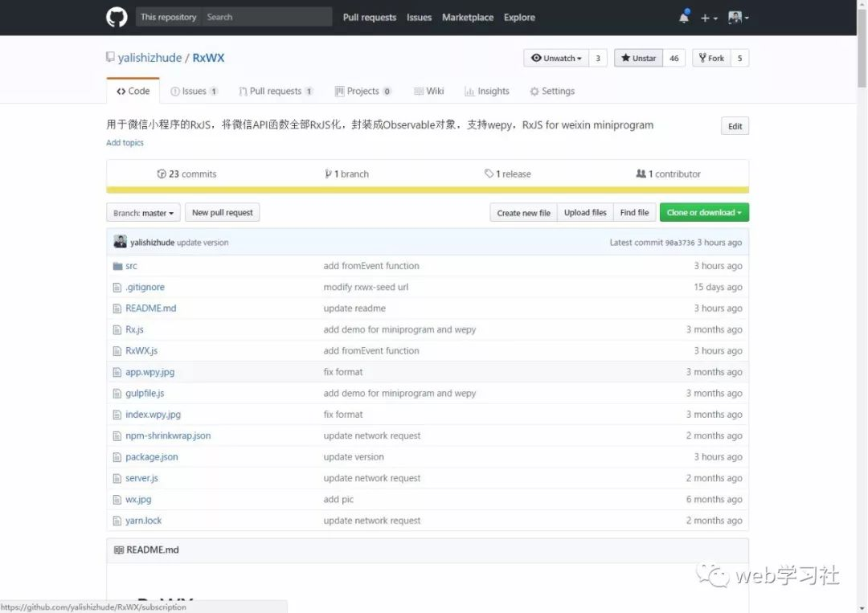Open Marketplace in top navbar
Screen dimensions: 868x613
[x=468, y=18]
